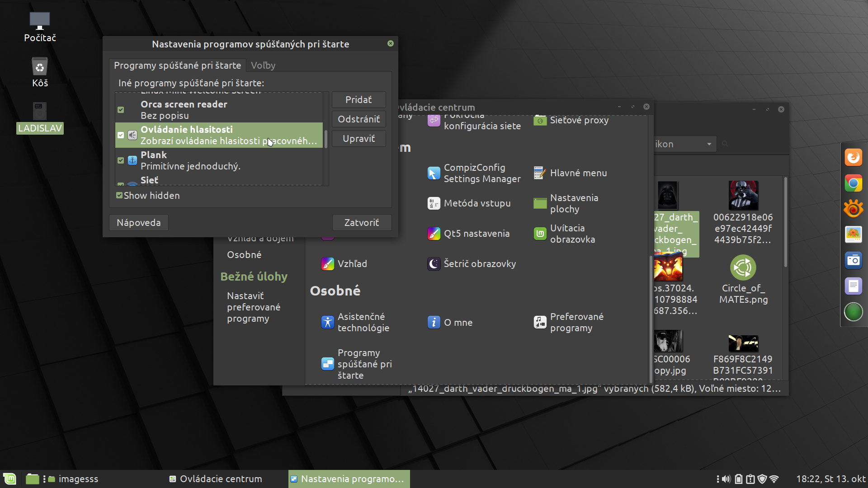Open Qt5 nastavenia icon

[x=434, y=234]
